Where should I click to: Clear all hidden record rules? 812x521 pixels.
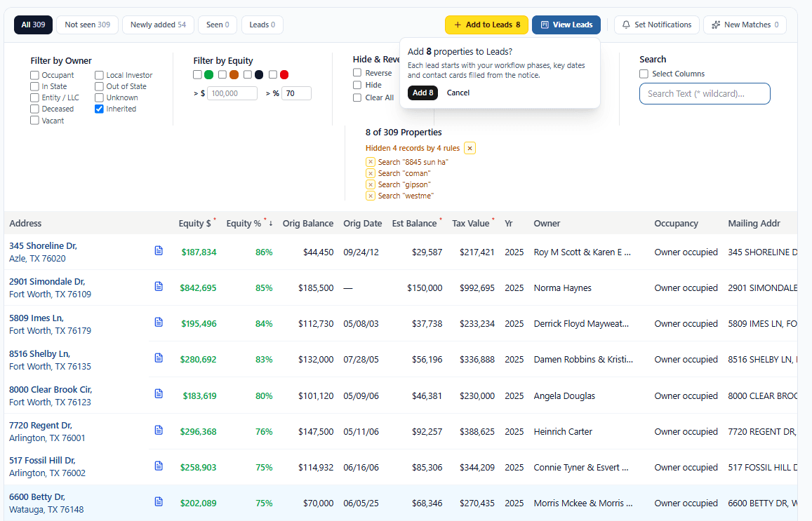pyautogui.click(x=470, y=148)
